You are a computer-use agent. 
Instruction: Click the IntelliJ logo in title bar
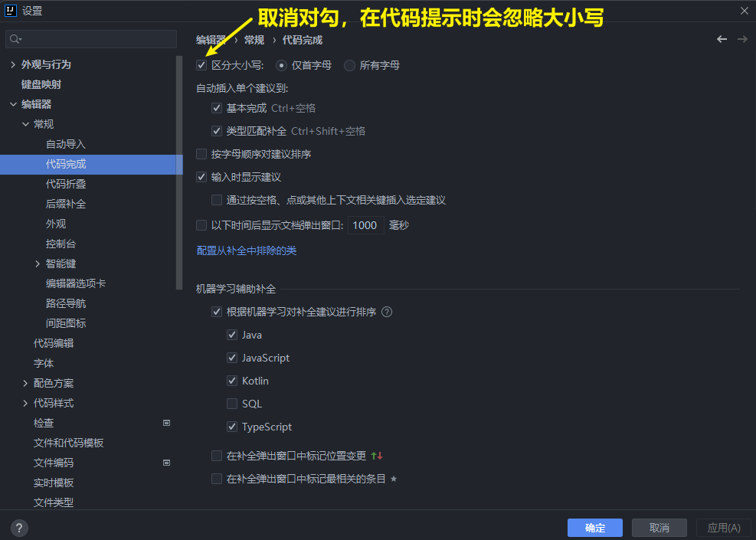coord(11,10)
